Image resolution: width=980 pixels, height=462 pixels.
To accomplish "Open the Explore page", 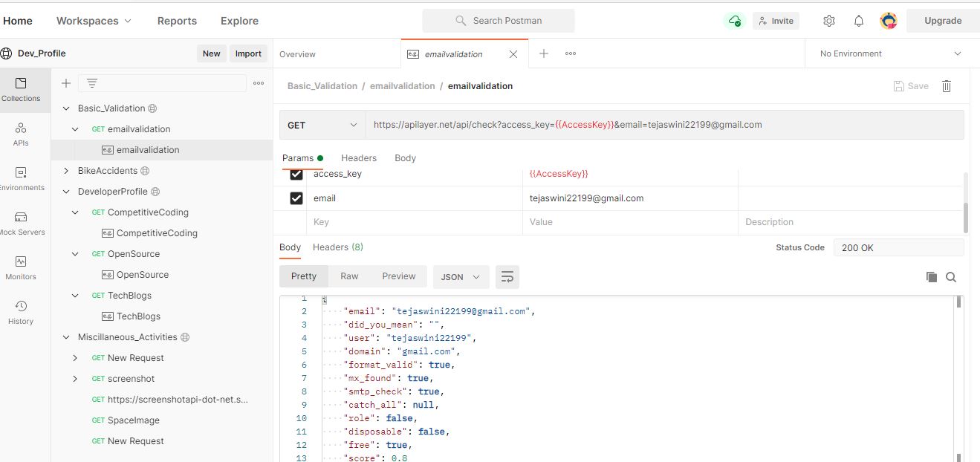I will [239, 21].
